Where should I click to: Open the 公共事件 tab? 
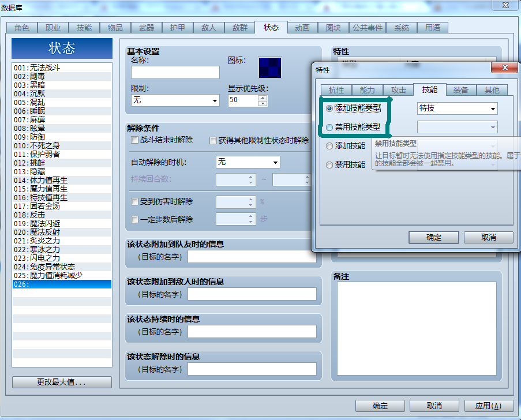368,28
